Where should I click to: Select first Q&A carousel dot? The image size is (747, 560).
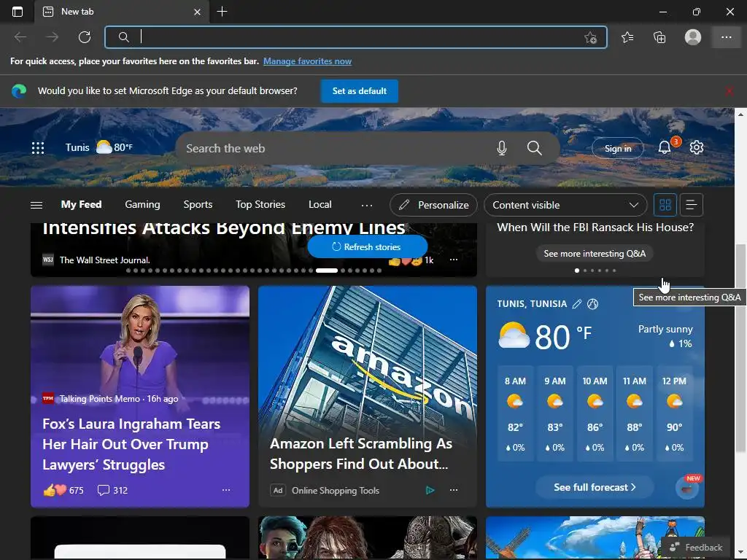(577, 271)
